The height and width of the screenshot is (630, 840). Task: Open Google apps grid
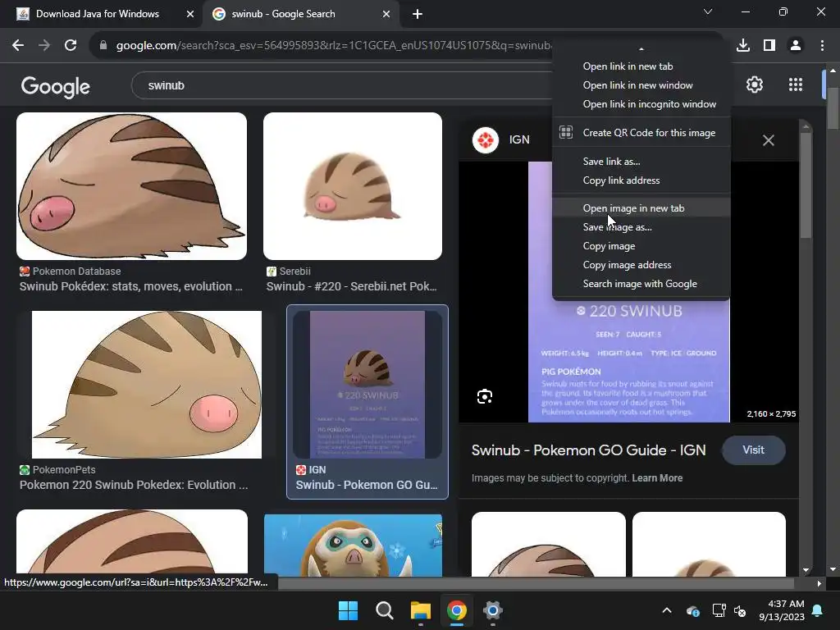(796, 84)
